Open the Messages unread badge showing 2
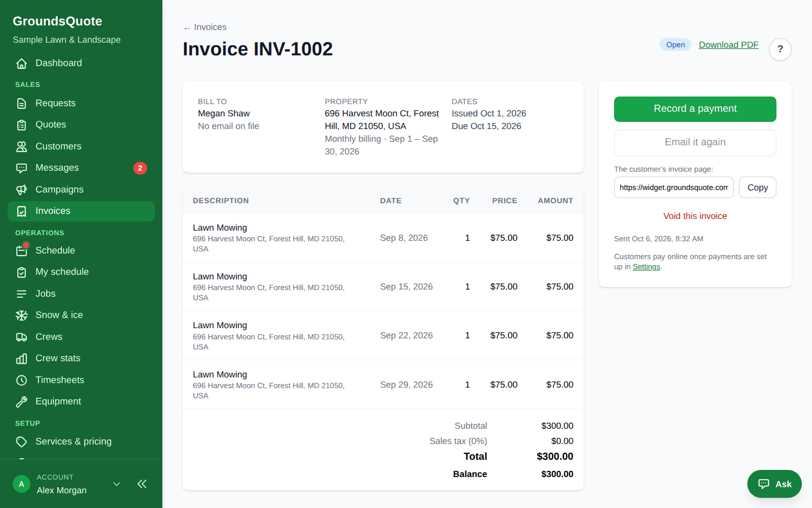Image resolution: width=812 pixels, height=508 pixels. (140, 168)
